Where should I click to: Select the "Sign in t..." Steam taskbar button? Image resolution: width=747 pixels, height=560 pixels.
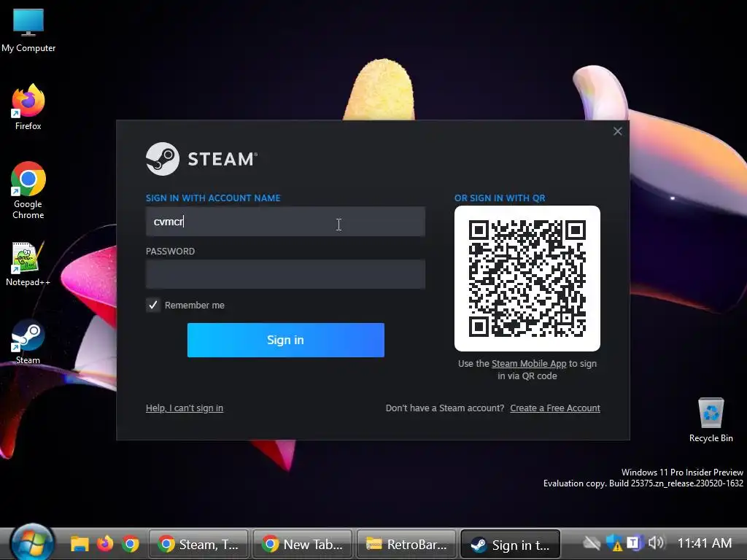click(510, 544)
